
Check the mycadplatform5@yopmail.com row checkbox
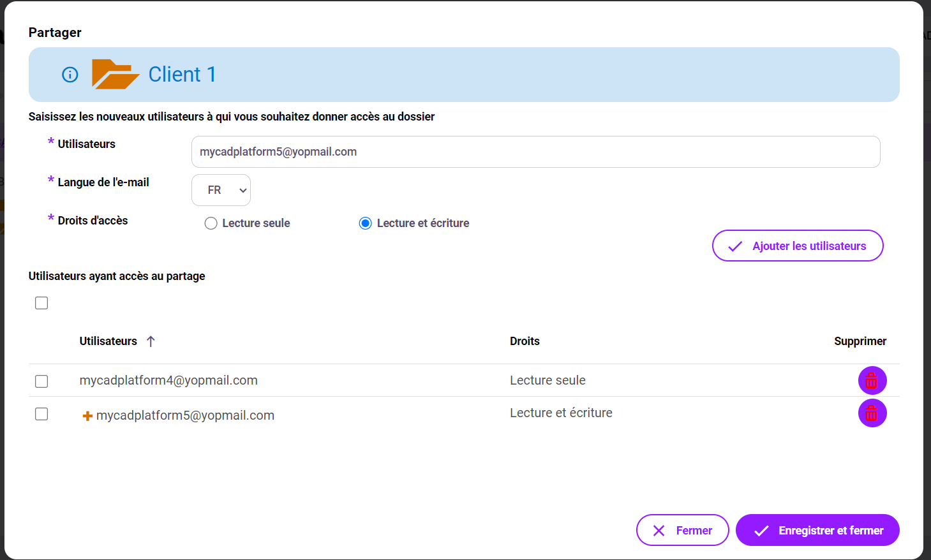(x=41, y=414)
